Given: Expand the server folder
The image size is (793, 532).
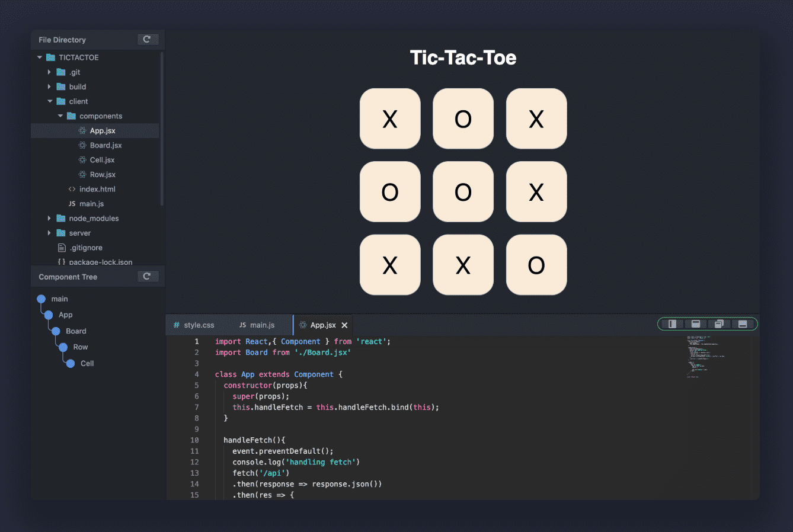Looking at the screenshot, I should [x=49, y=233].
